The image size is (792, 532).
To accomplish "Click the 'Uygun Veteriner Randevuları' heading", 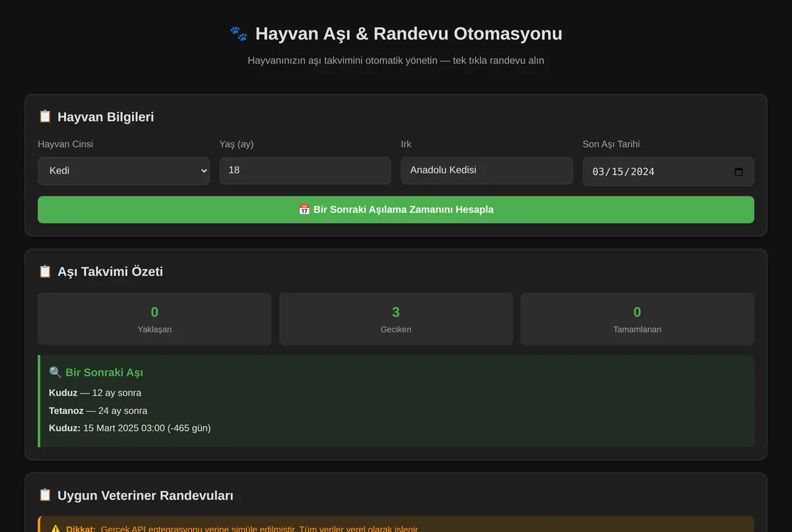I will 145,495.
